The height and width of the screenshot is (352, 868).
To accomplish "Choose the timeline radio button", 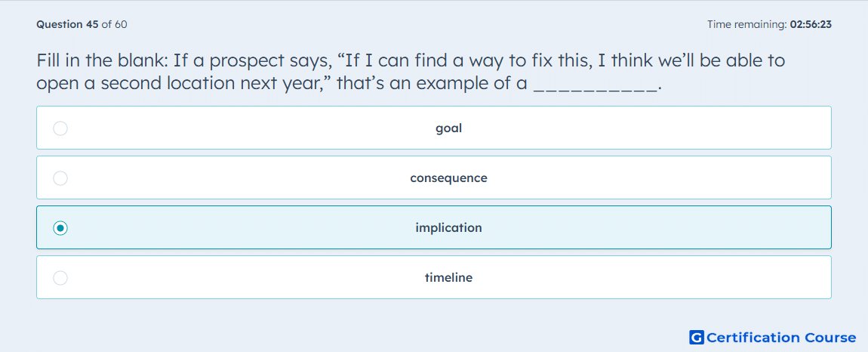I will pyautogui.click(x=60, y=278).
